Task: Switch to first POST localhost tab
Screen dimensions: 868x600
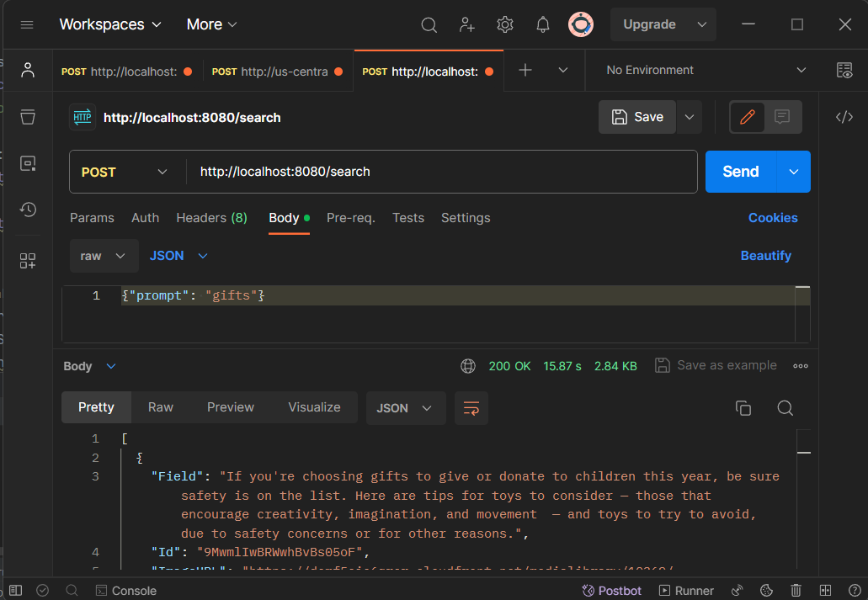Action: tap(127, 72)
